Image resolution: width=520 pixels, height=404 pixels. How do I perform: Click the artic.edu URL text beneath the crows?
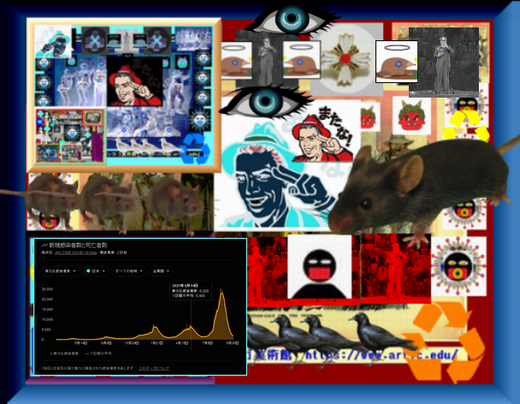(382, 355)
